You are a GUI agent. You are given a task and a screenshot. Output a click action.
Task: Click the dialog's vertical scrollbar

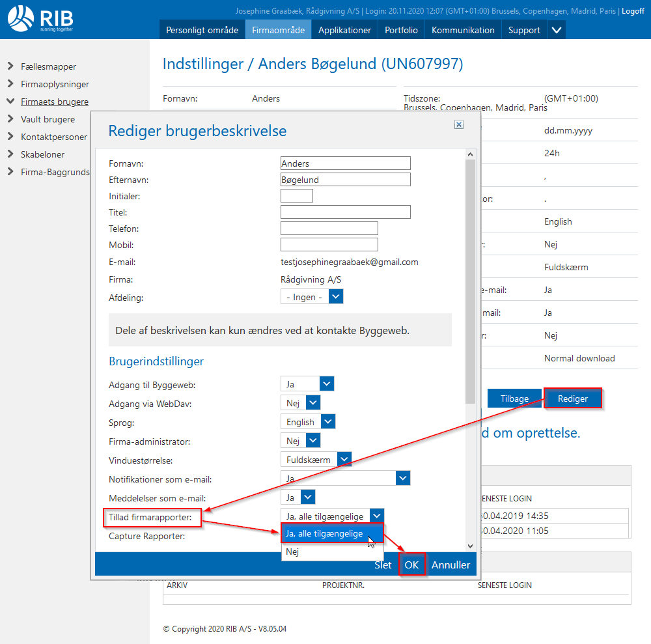[471, 280]
